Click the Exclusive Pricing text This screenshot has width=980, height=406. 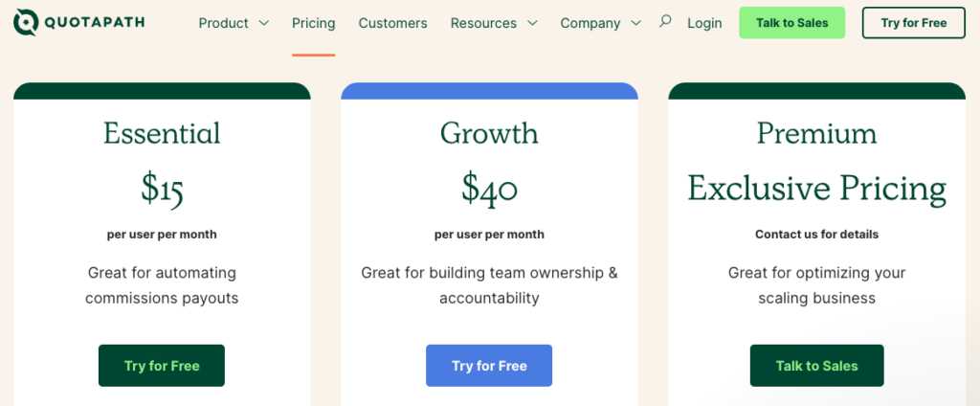click(817, 189)
